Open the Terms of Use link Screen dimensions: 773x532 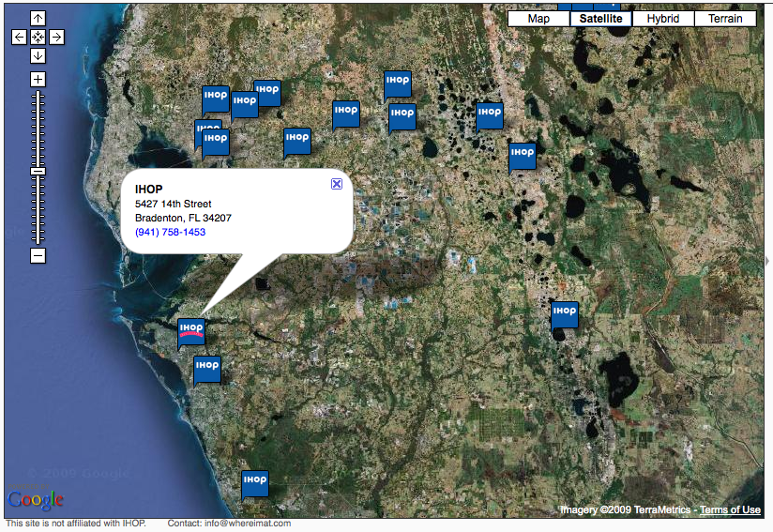pyautogui.click(x=730, y=509)
